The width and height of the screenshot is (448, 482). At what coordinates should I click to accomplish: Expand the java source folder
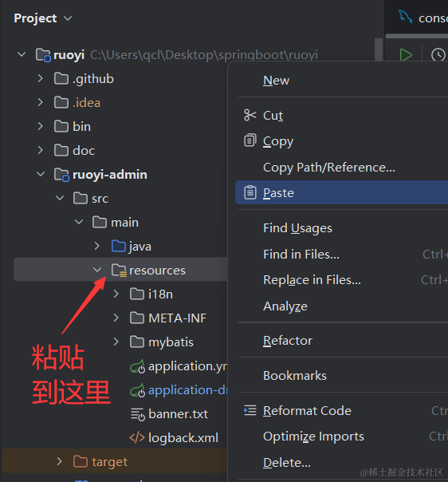pos(96,246)
